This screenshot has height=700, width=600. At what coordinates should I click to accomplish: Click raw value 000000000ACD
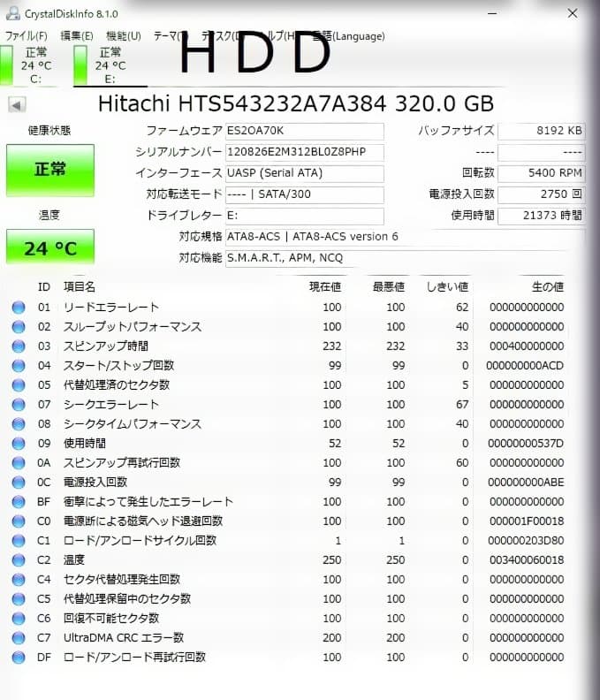pyautogui.click(x=525, y=366)
